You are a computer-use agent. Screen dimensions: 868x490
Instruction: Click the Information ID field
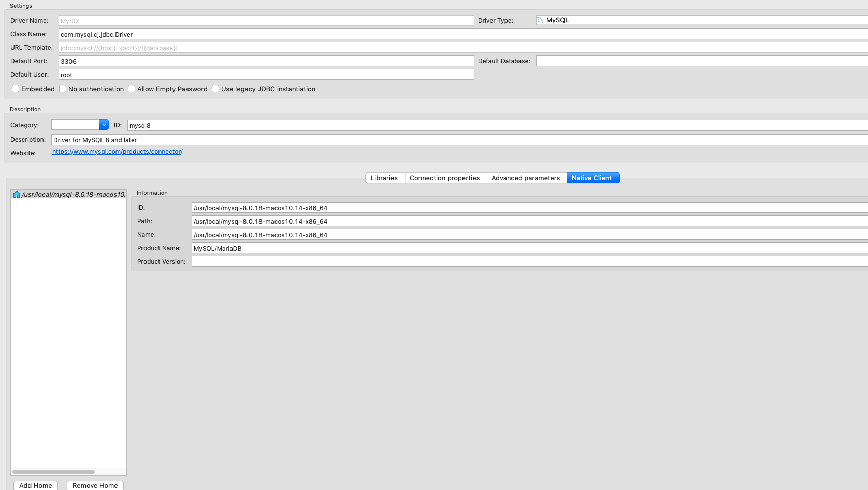coord(529,208)
